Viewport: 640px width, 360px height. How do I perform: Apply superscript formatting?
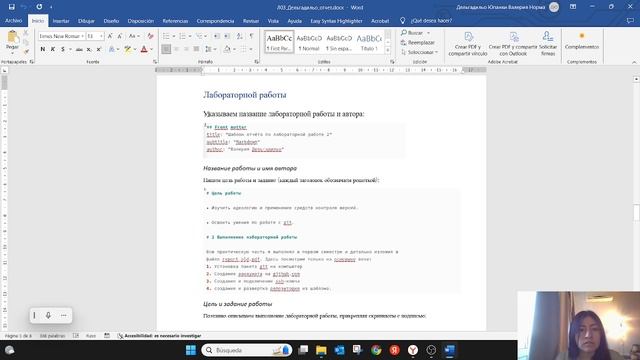click(99, 49)
